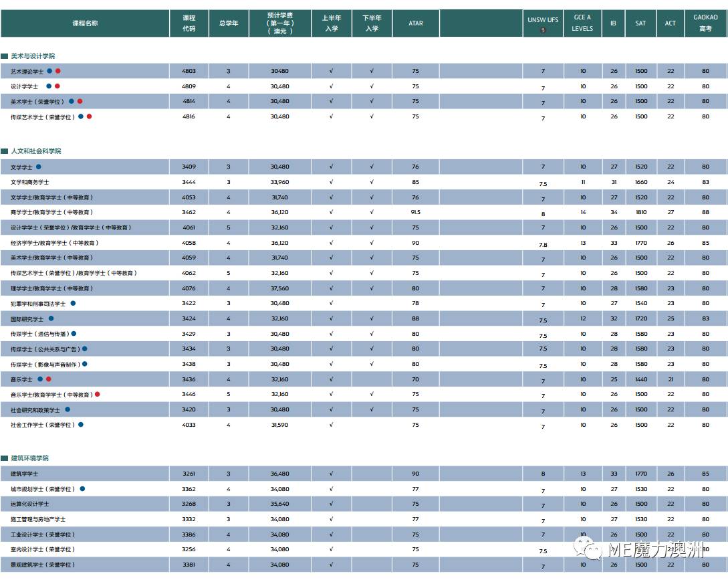Viewport: 728px width, 582px height.
Task: Click 上半年入学 checkmark in 建筑学学士 row
Action: coord(332,474)
